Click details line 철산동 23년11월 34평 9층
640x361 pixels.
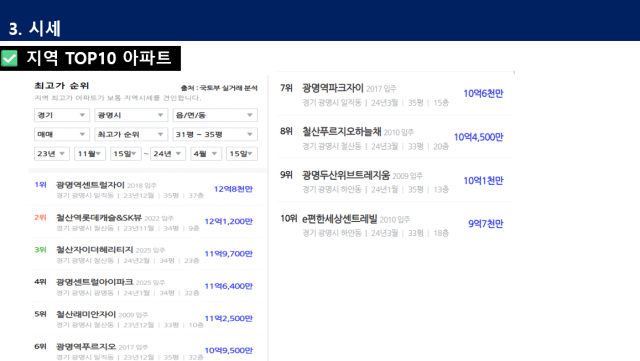coord(128,228)
